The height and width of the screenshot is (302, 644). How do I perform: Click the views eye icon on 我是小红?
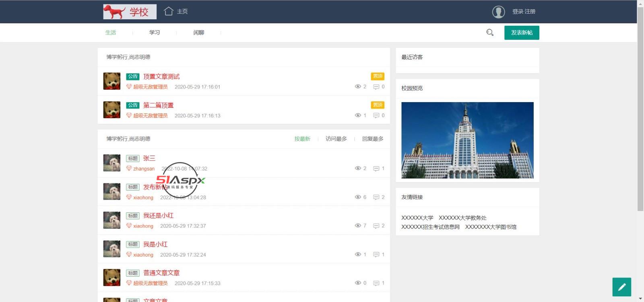coord(358,254)
